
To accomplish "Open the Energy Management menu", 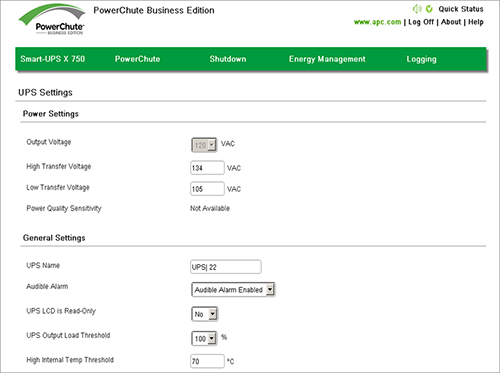I will point(327,59).
